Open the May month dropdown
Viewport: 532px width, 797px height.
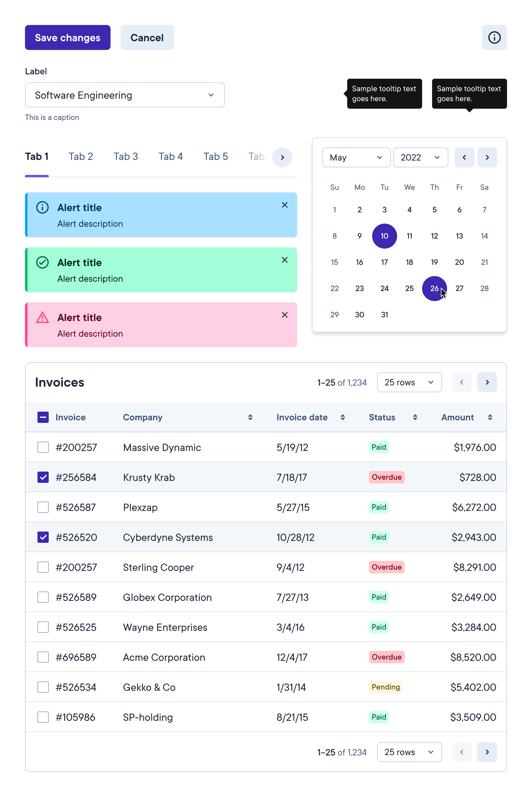click(x=356, y=157)
